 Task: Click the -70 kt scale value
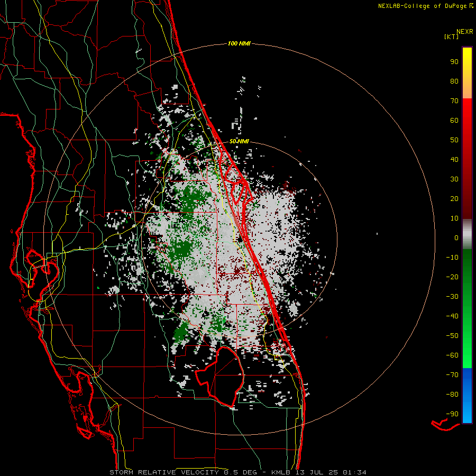452,375
